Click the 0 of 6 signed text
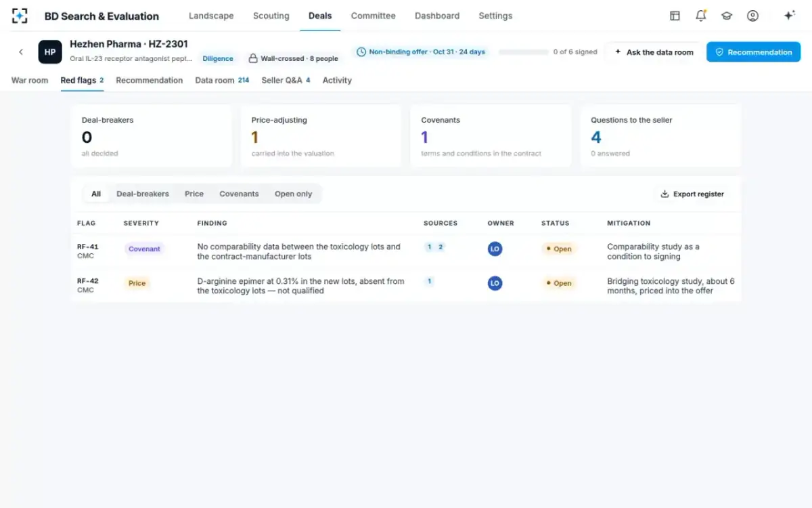The image size is (812, 508). click(x=575, y=52)
